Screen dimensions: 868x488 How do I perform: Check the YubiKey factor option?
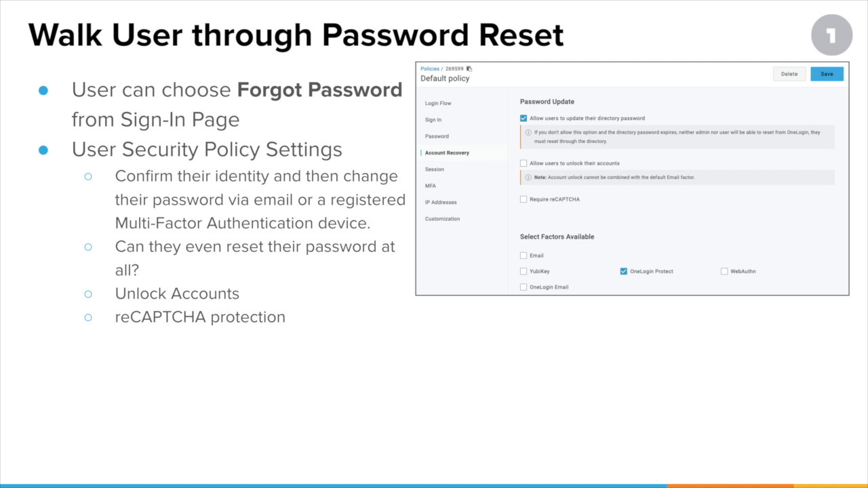[x=524, y=271]
